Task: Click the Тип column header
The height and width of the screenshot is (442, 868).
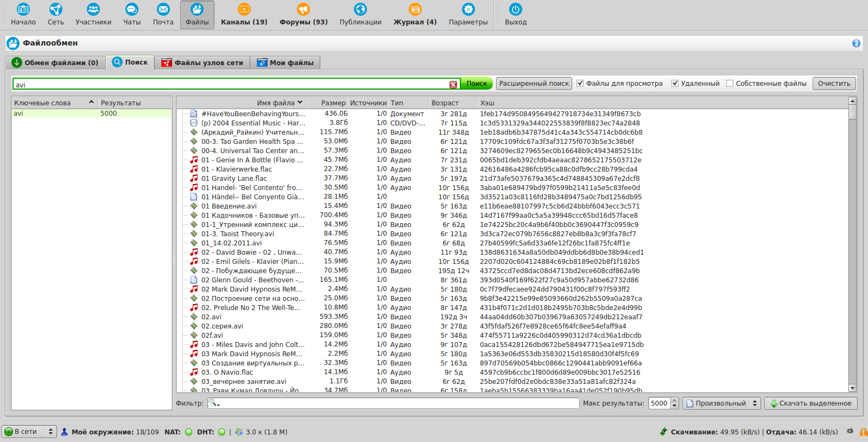Action: [x=408, y=103]
